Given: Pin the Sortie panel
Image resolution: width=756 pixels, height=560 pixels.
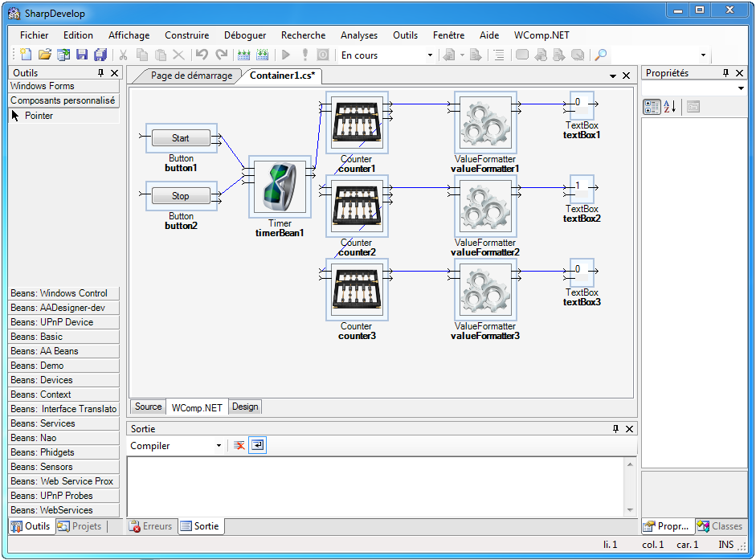Looking at the screenshot, I should (x=615, y=429).
